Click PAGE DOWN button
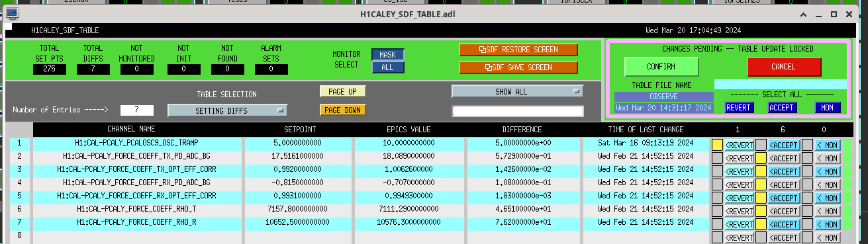This screenshot has height=244, width=868. (342, 110)
